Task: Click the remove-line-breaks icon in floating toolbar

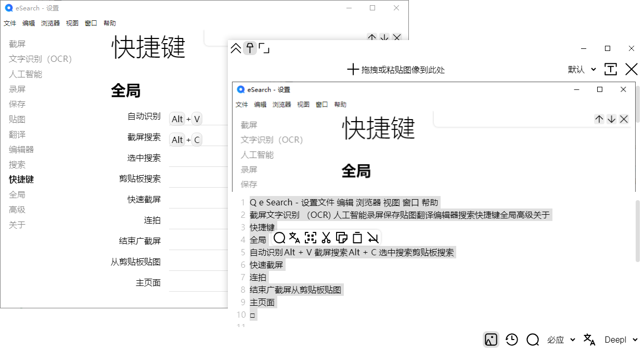Action: (x=373, y=238)
